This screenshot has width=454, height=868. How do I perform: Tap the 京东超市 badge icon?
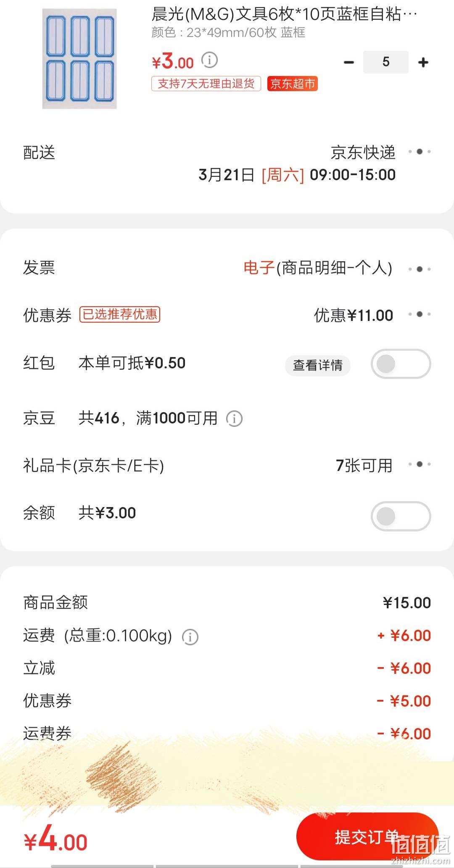(292, 84)
